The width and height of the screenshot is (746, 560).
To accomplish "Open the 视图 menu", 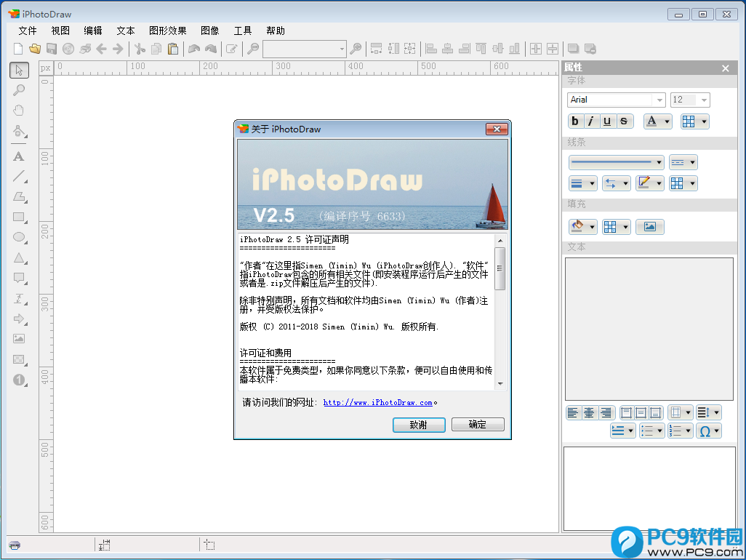I will pos(60,31).
